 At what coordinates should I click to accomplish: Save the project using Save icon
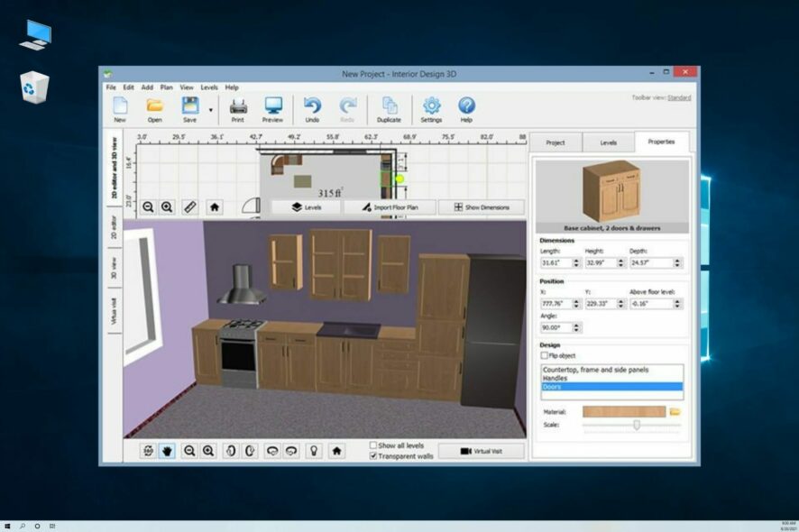pos(190,109)
